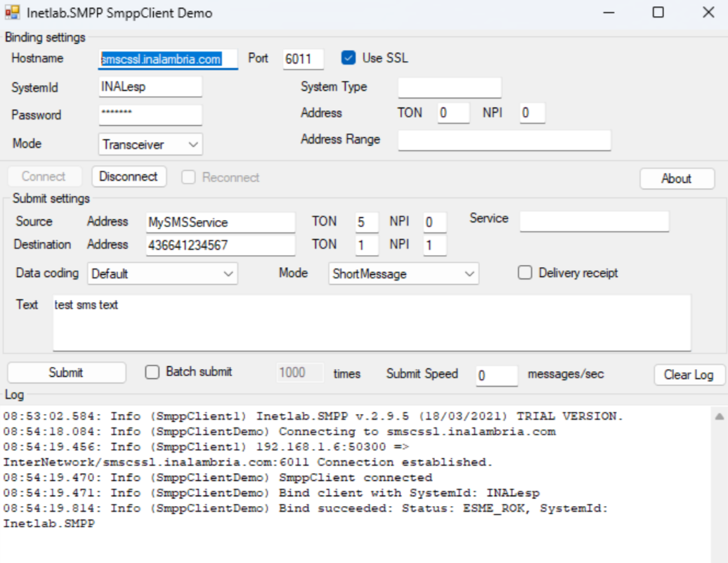Click the Source TON field with 5
728x563 pixels.
tap(367, 222)
